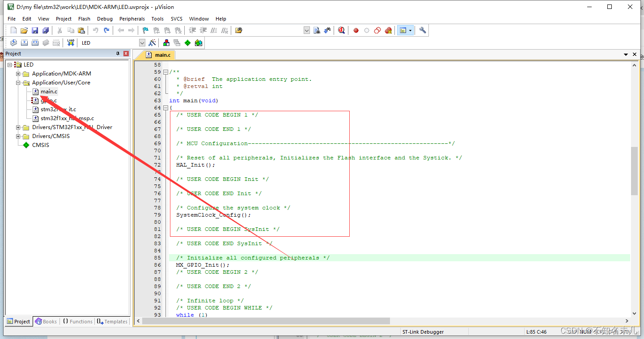Close the main.c editor tab
644x339 pixels.
tap(635, 54)
